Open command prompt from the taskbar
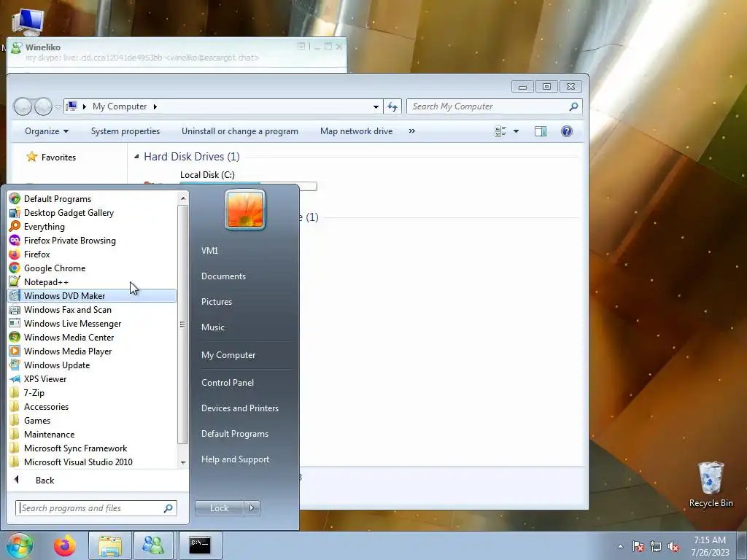747x560 pixels. (x=200, y=545)
